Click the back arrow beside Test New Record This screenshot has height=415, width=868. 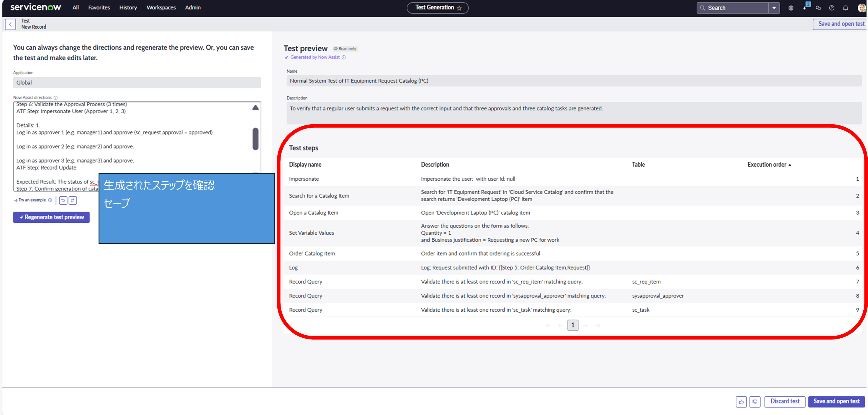point(10,24)
